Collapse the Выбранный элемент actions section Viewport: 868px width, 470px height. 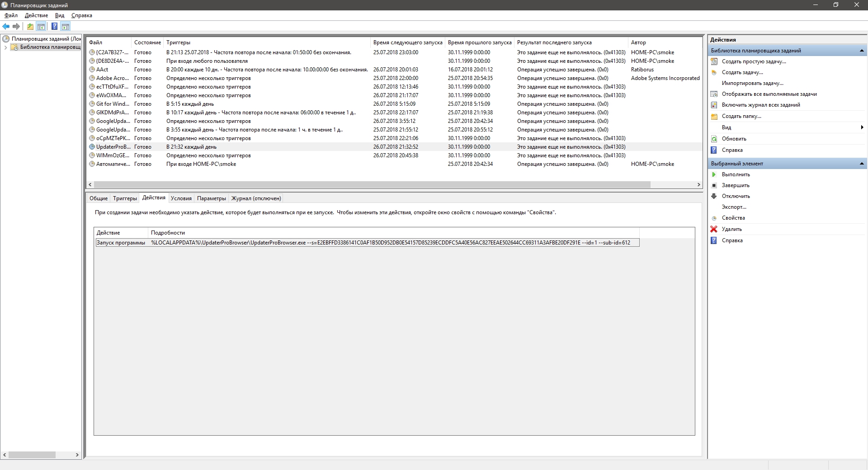[861, 164]
